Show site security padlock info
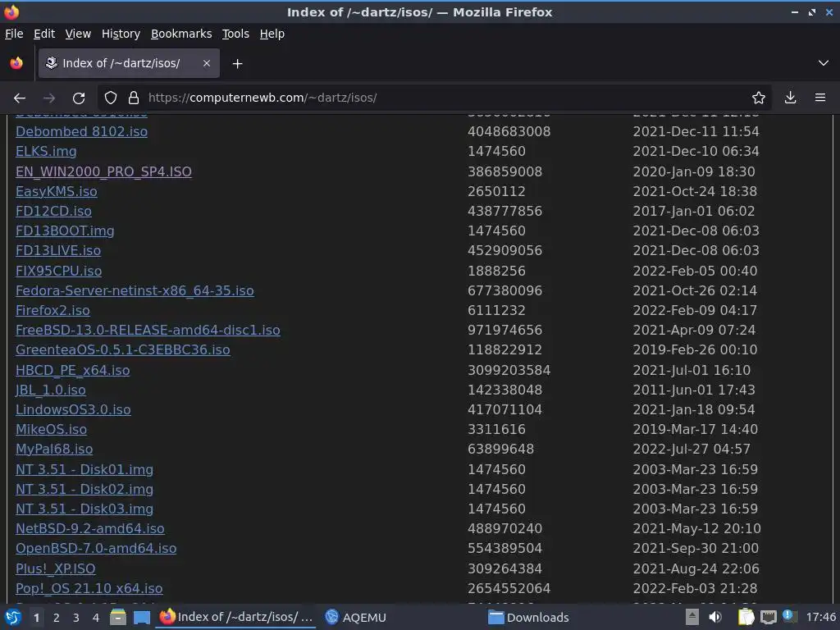This screenshot has height=630, width=840. [134, 98]
